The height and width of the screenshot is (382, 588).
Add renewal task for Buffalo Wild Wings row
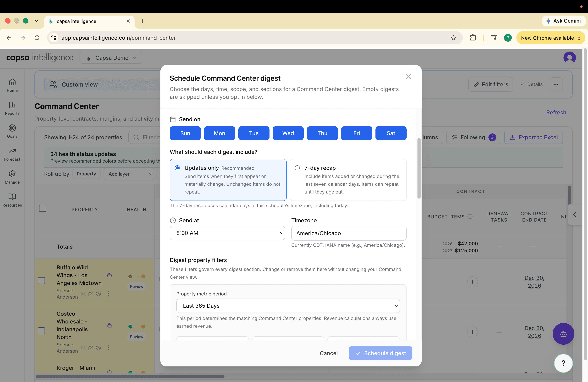[x=472, y=282]
